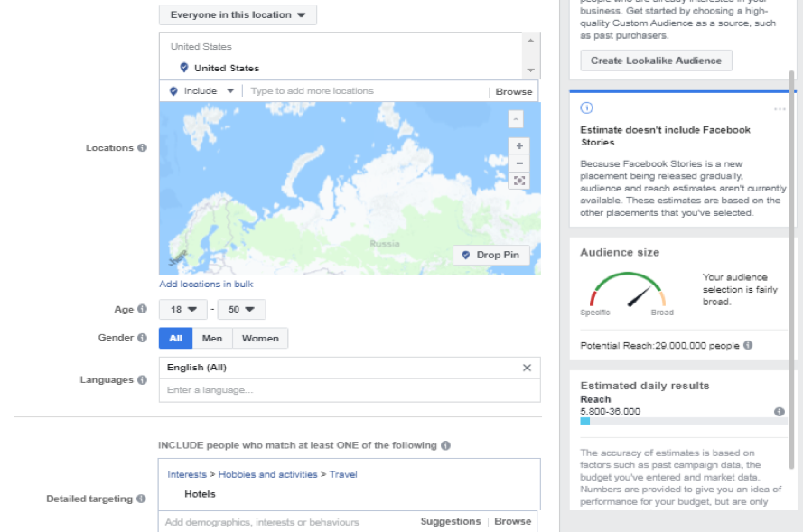Keep gender set to All

point(177,338)
